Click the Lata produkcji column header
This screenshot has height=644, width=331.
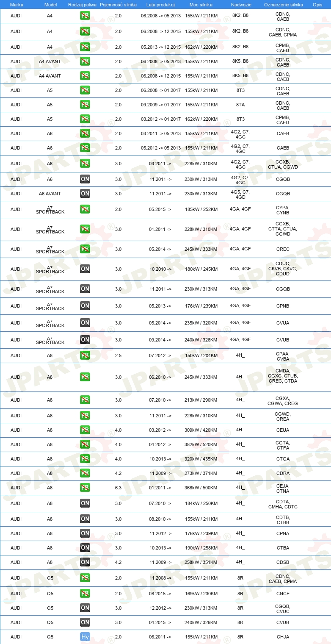click(x=160, y=5)
